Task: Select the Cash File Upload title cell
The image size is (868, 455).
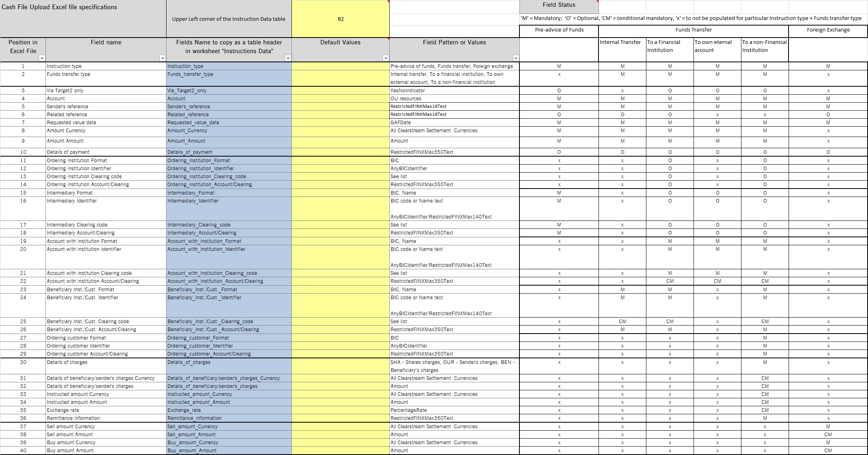Action: tap(83, 19)
